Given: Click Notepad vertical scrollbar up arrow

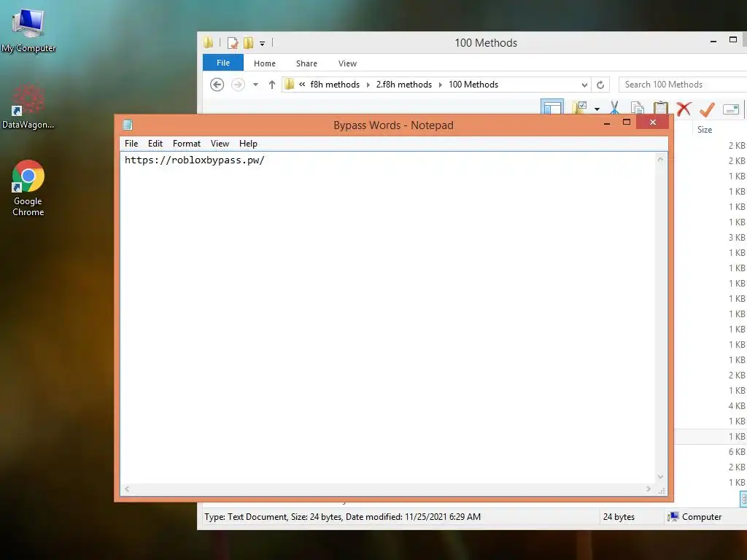Looking at the screenshot, I should click(x=660, y=160).
